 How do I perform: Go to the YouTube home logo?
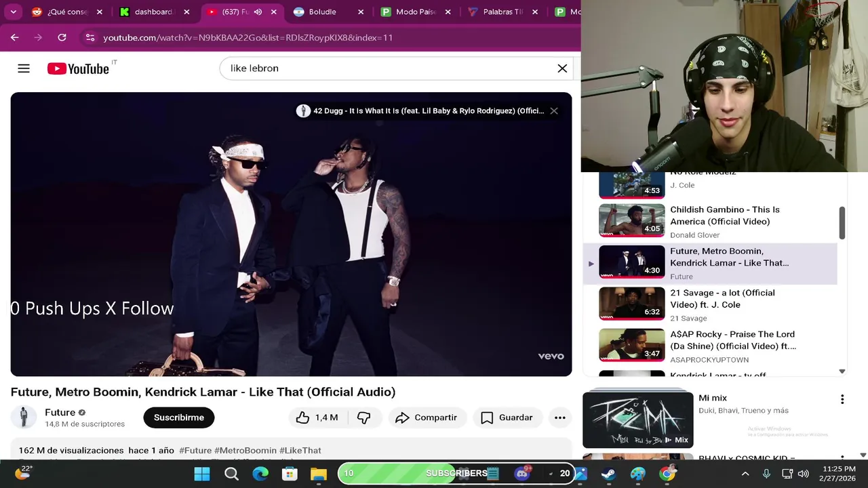coord(78,68)
